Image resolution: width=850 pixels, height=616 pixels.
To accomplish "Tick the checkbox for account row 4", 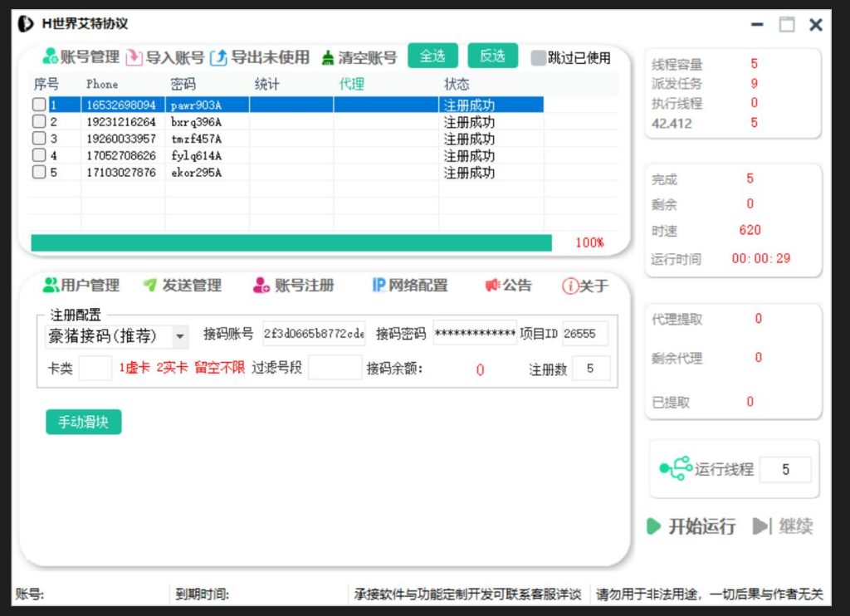I will click(39, 155).
